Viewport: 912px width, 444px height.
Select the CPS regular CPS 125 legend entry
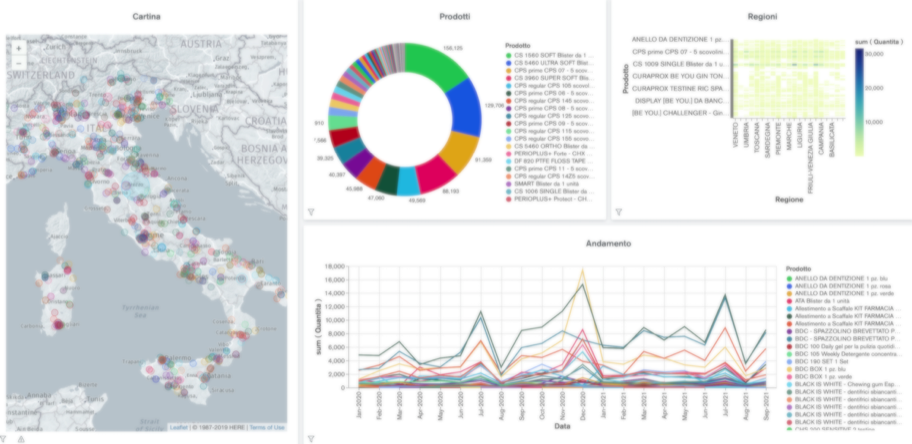pos(550,115)
